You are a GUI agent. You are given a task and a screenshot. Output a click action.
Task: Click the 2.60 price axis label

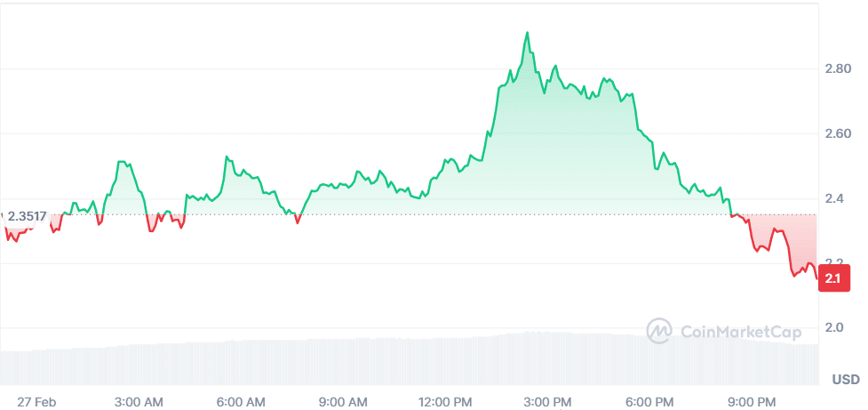coord(838,133)
